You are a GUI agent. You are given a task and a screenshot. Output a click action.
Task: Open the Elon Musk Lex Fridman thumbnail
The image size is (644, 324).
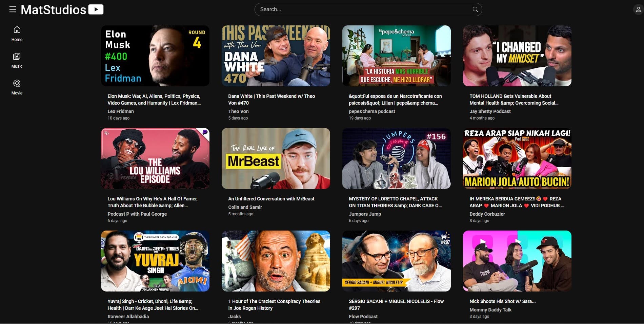pos(155,56)
